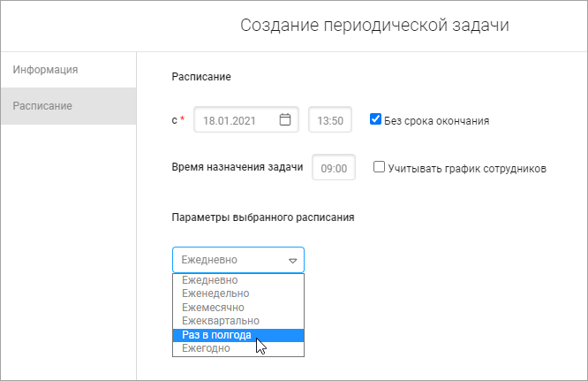Toggle the 'Без срока окончания' checkbox
This screenshot has height=381, width=588.
375,119
